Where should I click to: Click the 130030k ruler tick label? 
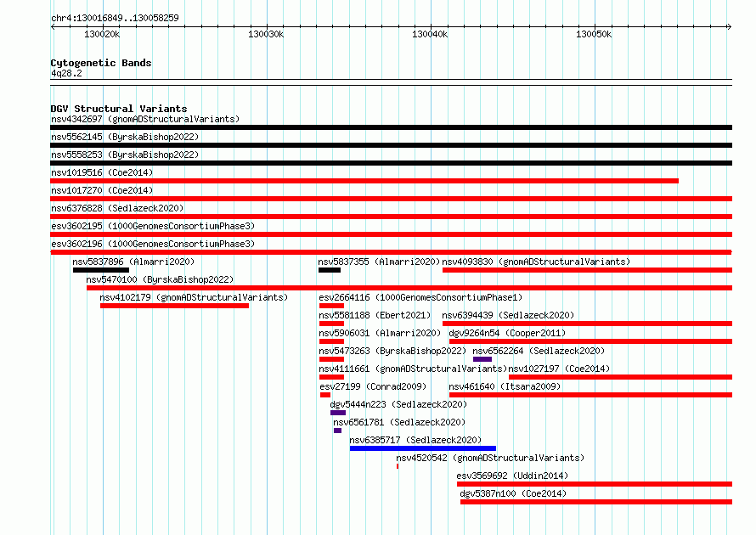(x=266, y=34)
